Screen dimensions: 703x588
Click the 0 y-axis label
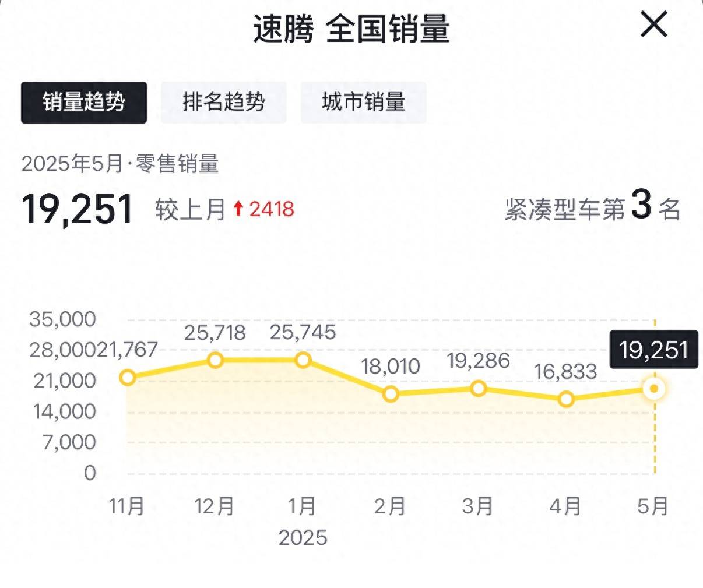click(x=90, y=473)
